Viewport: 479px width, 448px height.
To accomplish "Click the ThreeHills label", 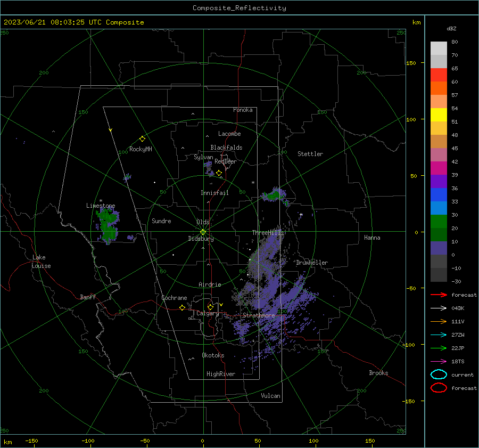I will (x=268, y=233).
